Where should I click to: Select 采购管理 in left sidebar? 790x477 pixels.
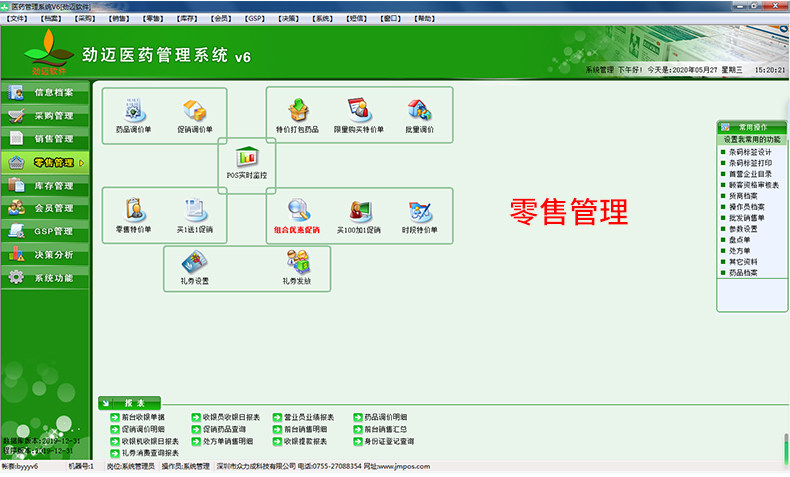45,115
